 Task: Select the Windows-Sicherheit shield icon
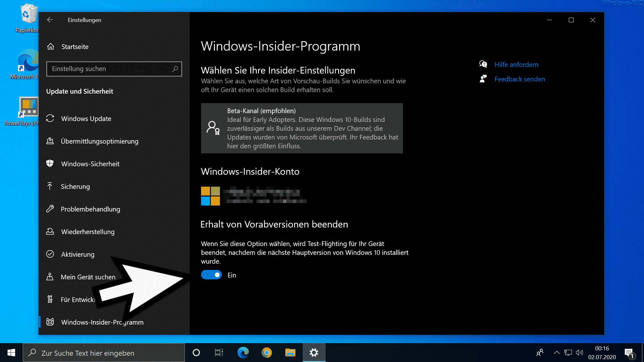tap(50, 163)
